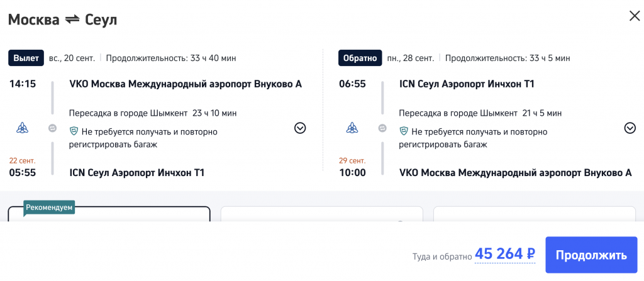Viewport: 644px width, 281px height.
Task: Choose the Рекомендуем recommended fare card
Action: pos(109,215)
